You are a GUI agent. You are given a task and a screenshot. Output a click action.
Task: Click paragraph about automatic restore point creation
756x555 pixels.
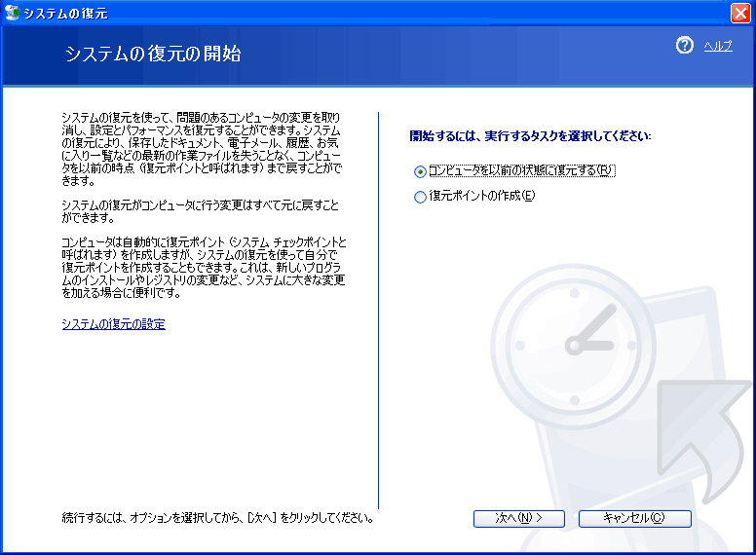point(203,268)
